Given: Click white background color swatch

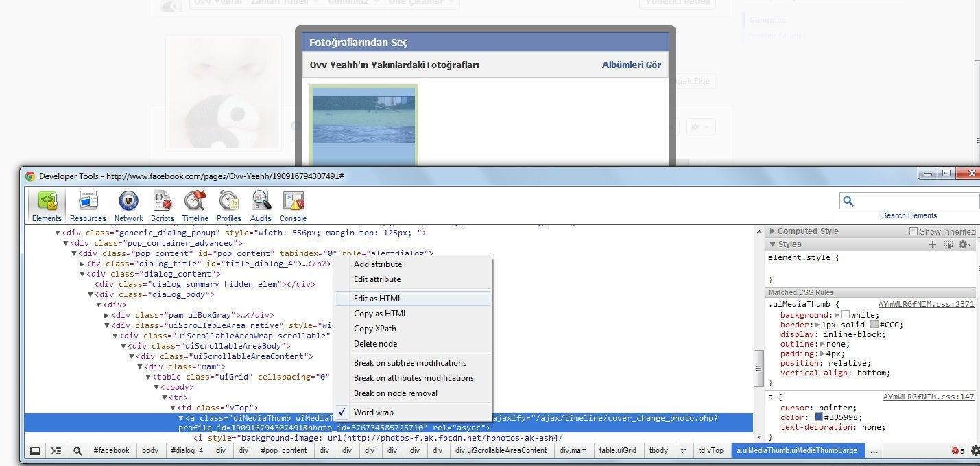Looking at the screenshot, I should click(x=846, y=315).
